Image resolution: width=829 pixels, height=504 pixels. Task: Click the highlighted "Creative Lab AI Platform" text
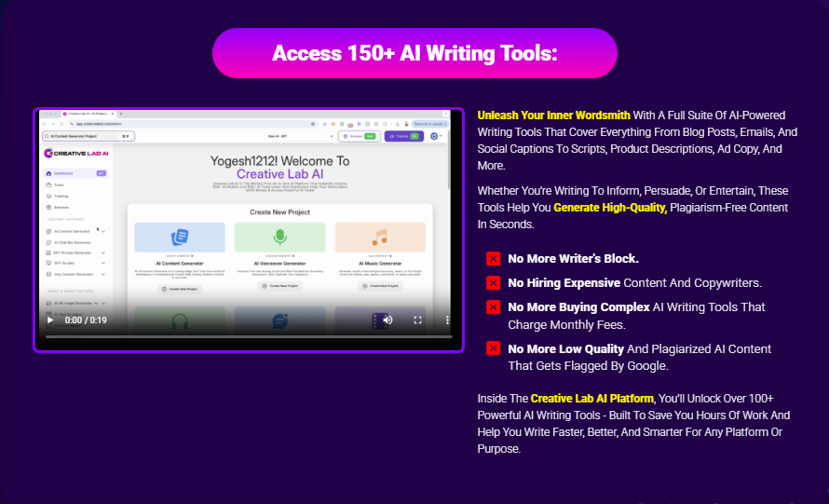pyautogui.click(x=592, y=398)
